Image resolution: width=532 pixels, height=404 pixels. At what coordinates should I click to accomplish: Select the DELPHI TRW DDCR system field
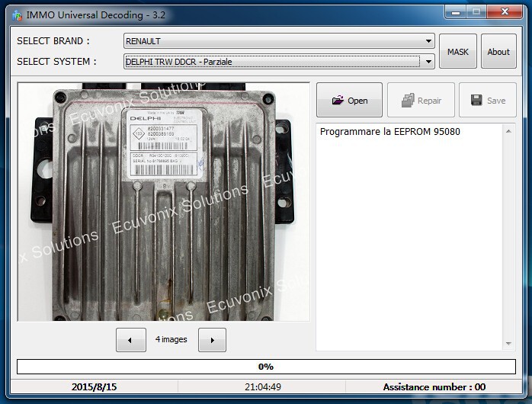(271, 62)
